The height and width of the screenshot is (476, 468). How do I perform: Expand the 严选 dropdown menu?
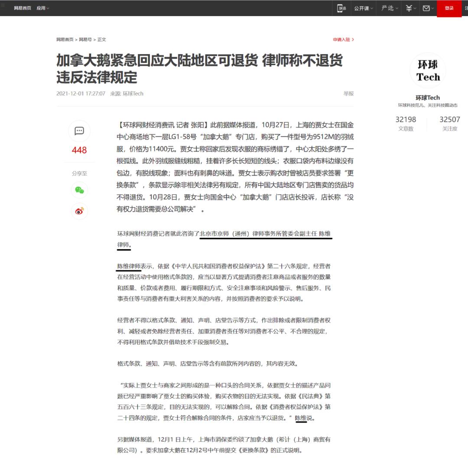[x=390, y=8]
